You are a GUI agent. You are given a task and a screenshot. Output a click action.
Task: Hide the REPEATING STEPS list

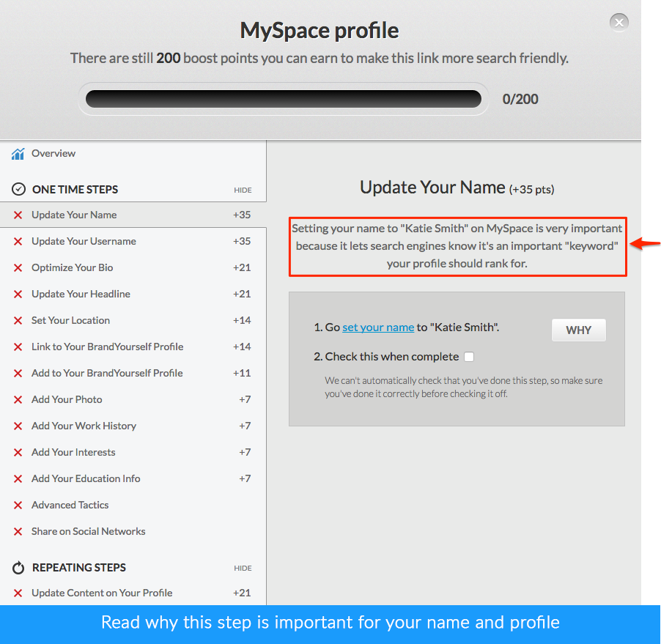click(x=242, y=568)
